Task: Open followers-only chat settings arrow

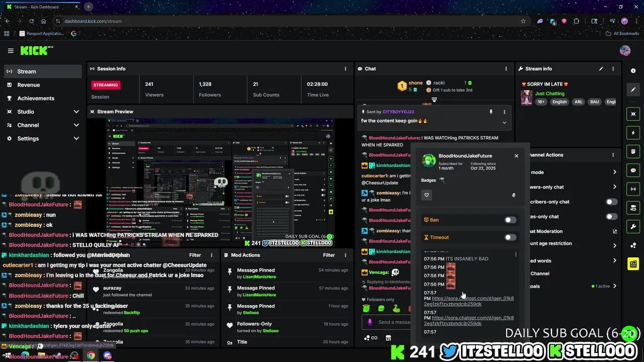Action: point(614,187)
